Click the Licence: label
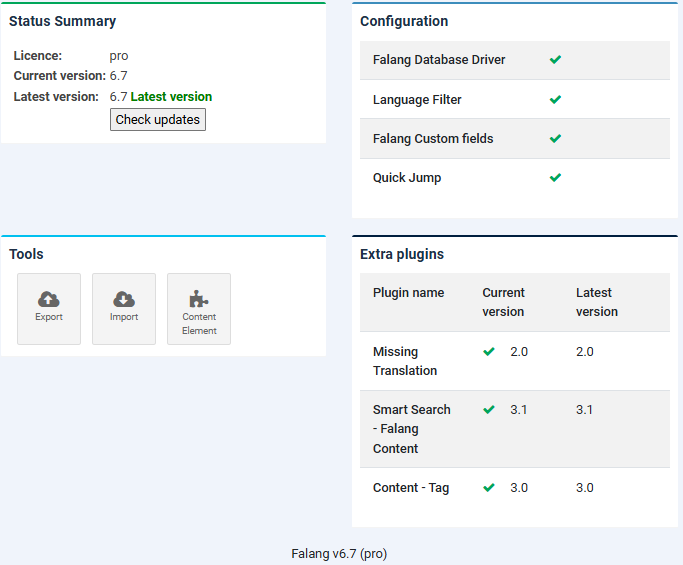 pos(38,56)
